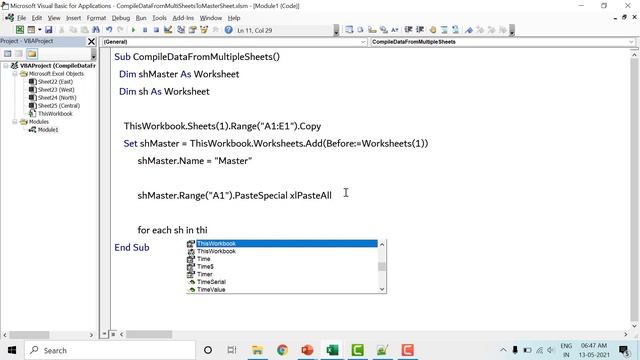Save the workbook with the floppy disk icon
The width and height of the screenshot is (640, 360).
pos(49,30)
